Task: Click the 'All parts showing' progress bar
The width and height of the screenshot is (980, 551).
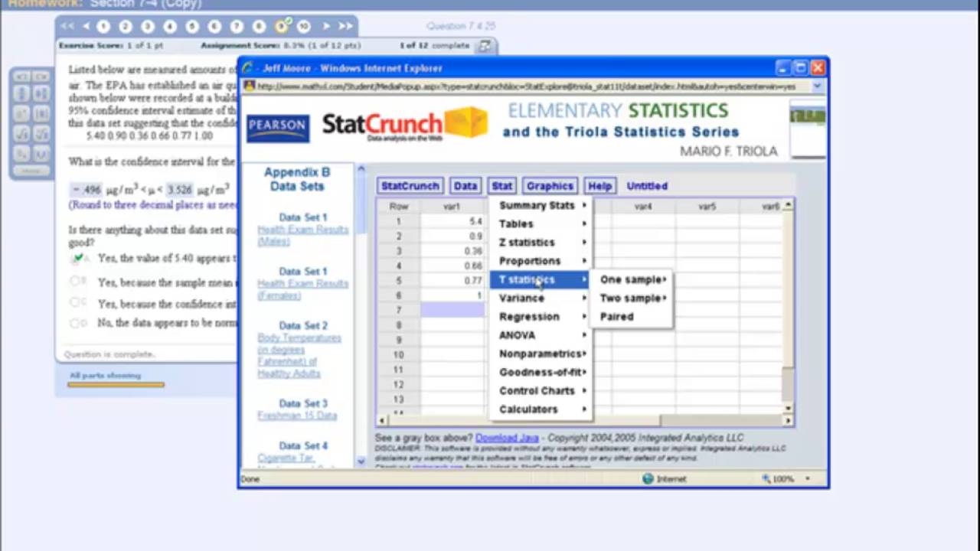Action: coord(116,384)
